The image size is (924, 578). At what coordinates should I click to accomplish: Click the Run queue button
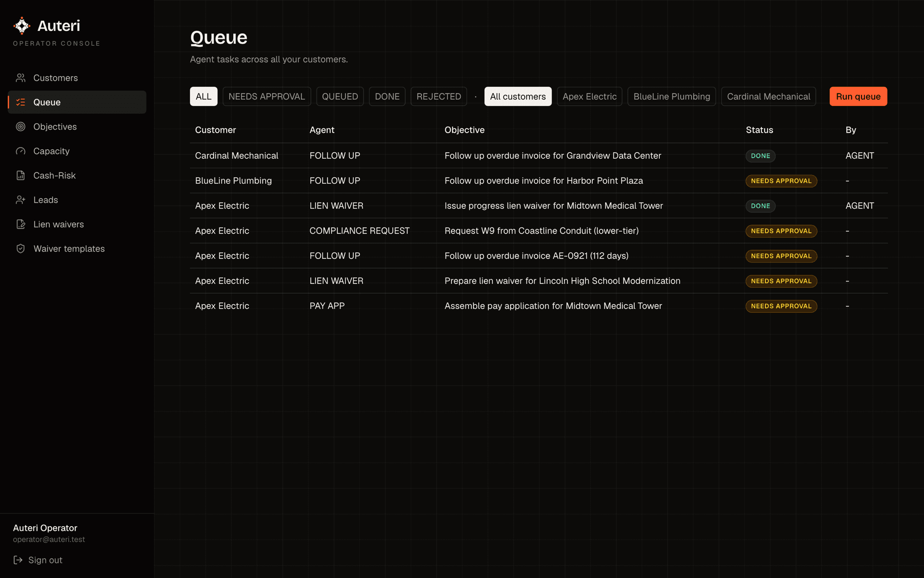point(858,96)
